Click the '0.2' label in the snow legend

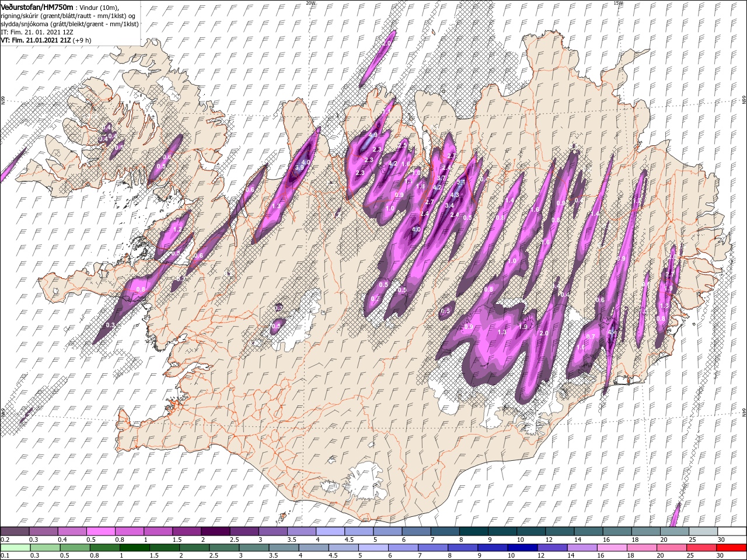[4, 540]
